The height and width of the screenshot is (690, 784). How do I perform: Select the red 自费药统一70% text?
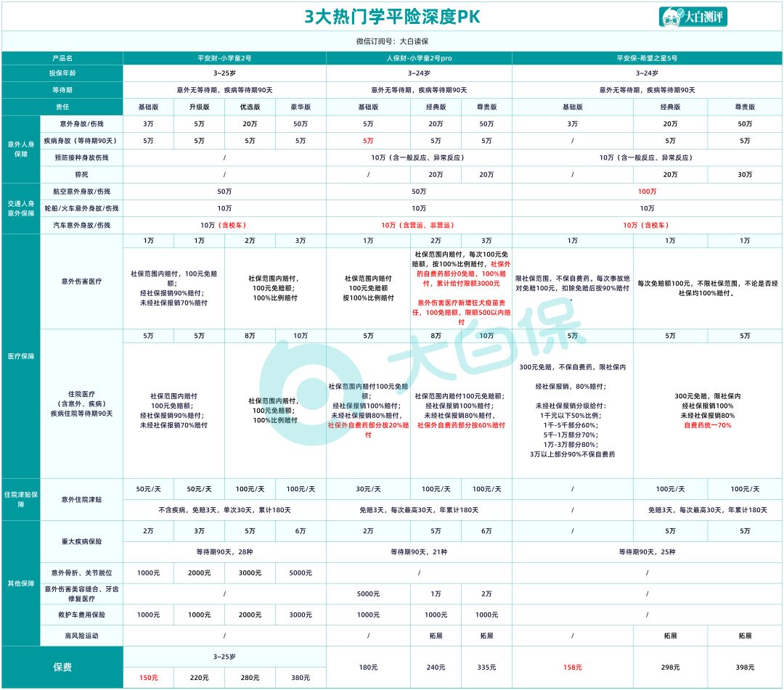(x=708, y=425)
